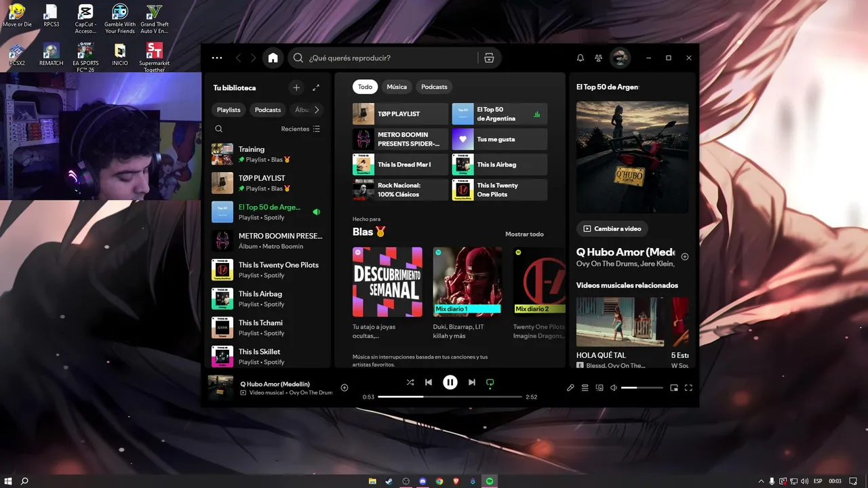Add Q Hubo Amor from the right panel
This screenshot has width=868, height=488.
685,257
